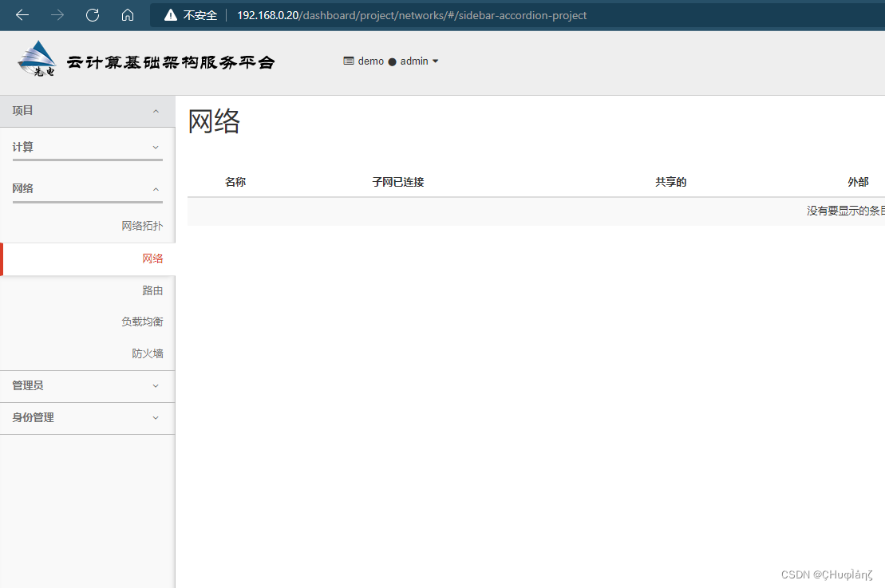Click the 子网已连接 column header
Image resolution: width=885 pixels, height=588 pixels.
398,182
